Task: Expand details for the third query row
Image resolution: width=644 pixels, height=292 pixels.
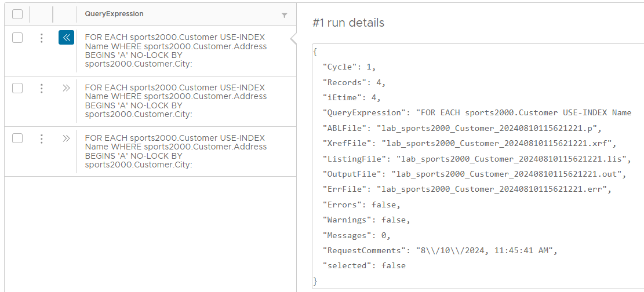Action: click(66, 138)
